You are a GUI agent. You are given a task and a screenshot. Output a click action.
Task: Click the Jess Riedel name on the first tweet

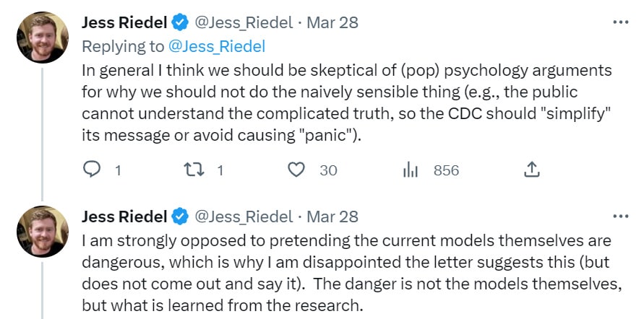(124, 22)
